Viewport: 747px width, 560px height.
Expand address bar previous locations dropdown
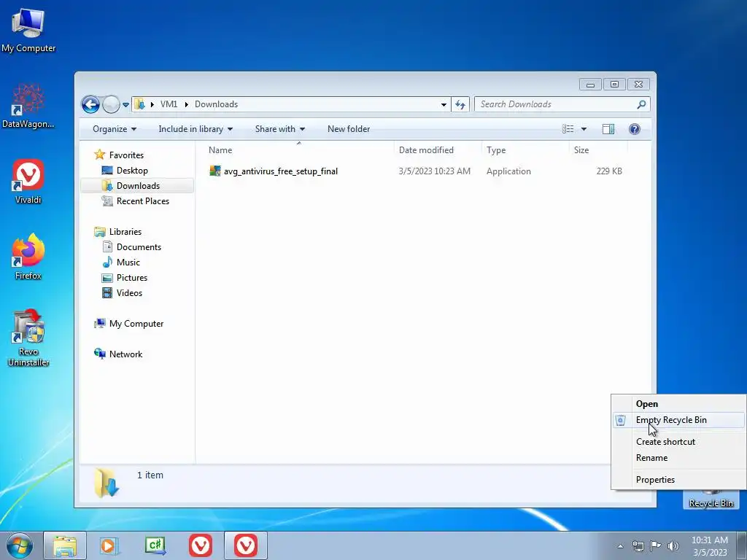[x=444, y=104]
